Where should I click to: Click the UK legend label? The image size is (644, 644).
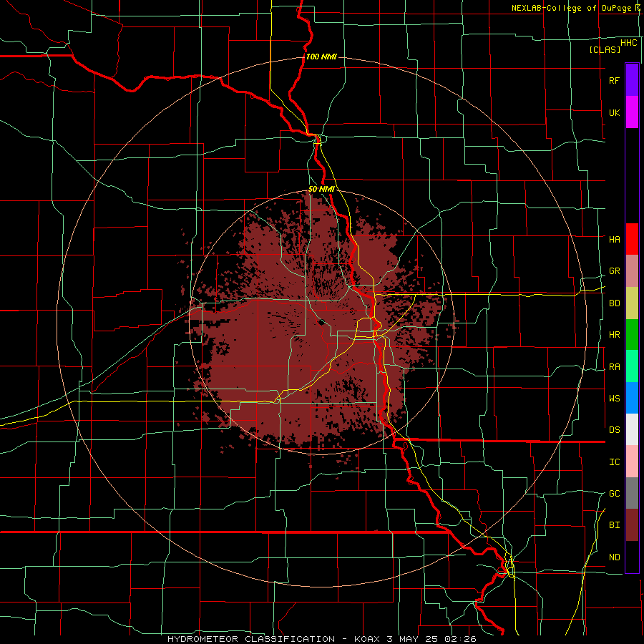coord(614,112)
